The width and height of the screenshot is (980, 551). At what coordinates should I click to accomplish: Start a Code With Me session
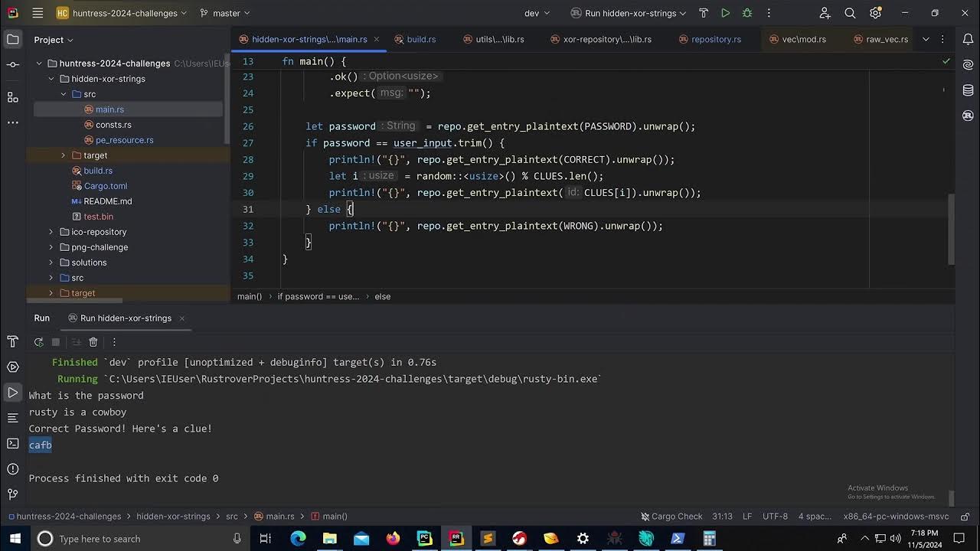pos(823,13)
